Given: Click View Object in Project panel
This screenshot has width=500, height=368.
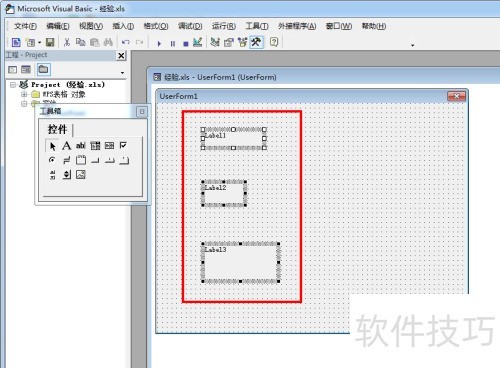Looking at the screenshot, I should click(x=26, y=70).
